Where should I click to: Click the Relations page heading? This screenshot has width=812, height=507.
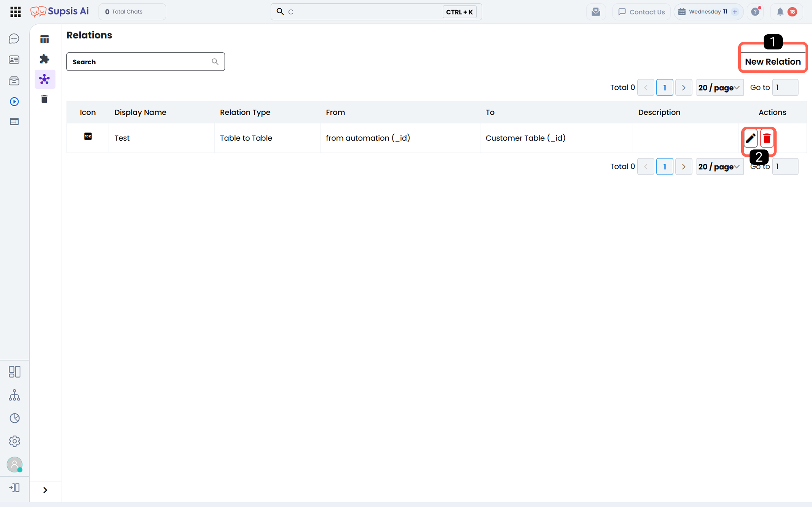89,35
